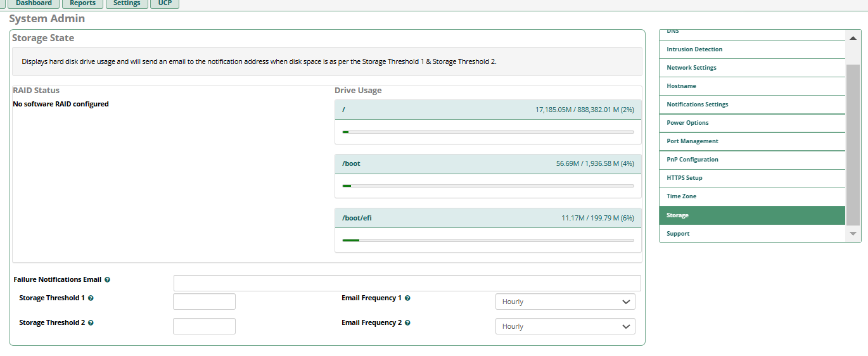Viewport: 868px width, 356px height.
Task: Click the 'Drive Usage' heading
Action: click(358, 90)
